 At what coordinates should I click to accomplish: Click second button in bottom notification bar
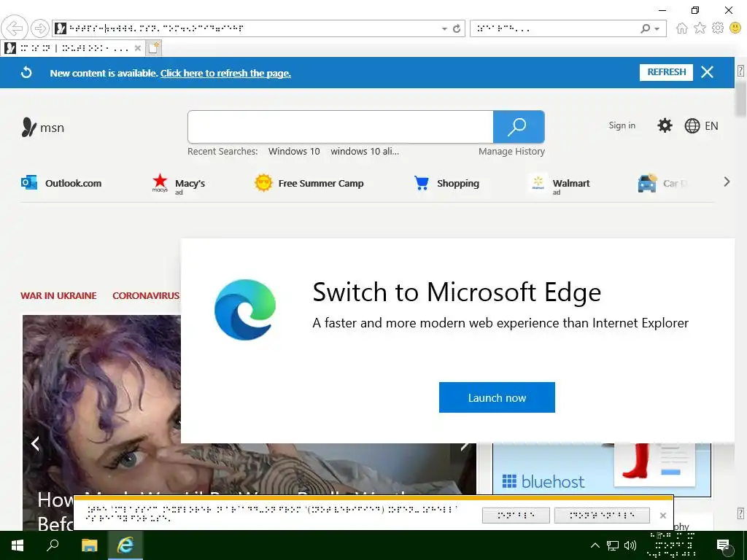tap(602, 516)
